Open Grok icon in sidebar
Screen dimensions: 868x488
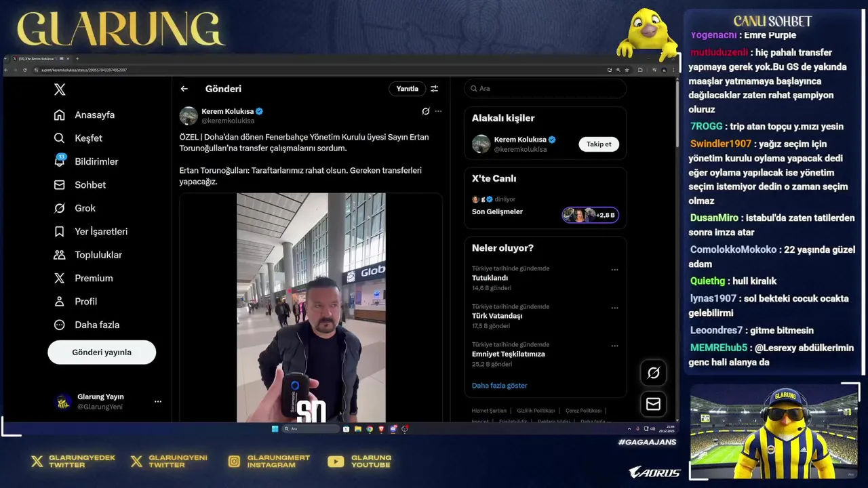[60, 208]
